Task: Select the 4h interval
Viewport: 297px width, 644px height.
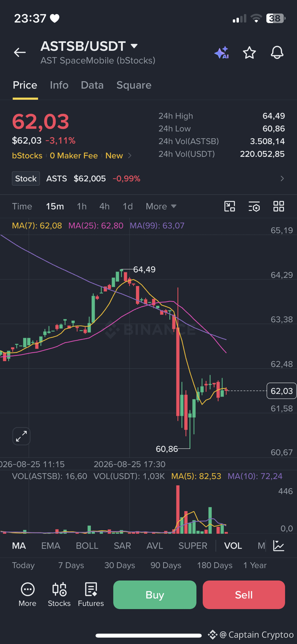Action: tap(104, 206)
